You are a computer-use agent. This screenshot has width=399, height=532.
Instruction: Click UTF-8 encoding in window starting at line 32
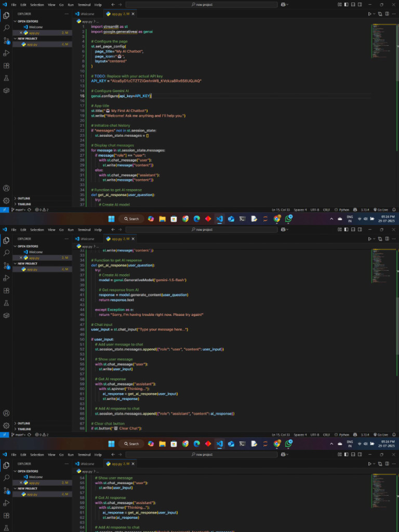315,435
